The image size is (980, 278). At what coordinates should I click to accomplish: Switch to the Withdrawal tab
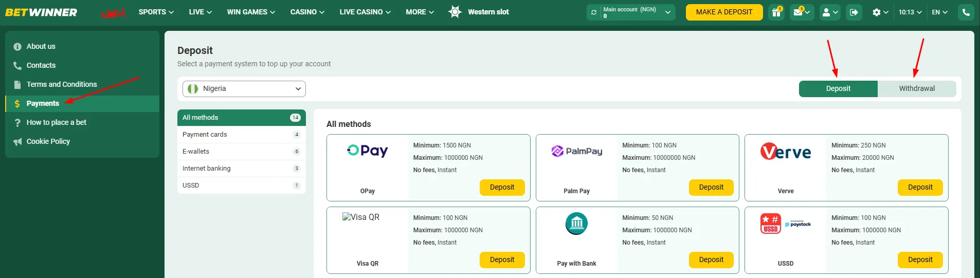pos(917,88)
